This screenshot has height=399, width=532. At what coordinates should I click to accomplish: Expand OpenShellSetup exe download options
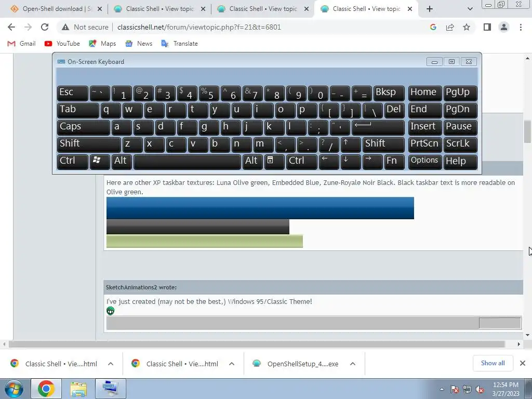[x=353, y=364]
